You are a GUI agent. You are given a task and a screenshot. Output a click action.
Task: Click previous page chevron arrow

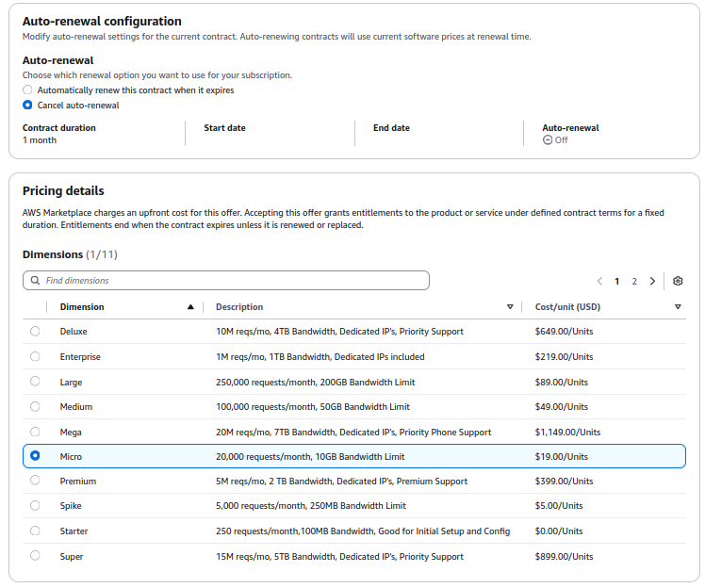(599, 281)
